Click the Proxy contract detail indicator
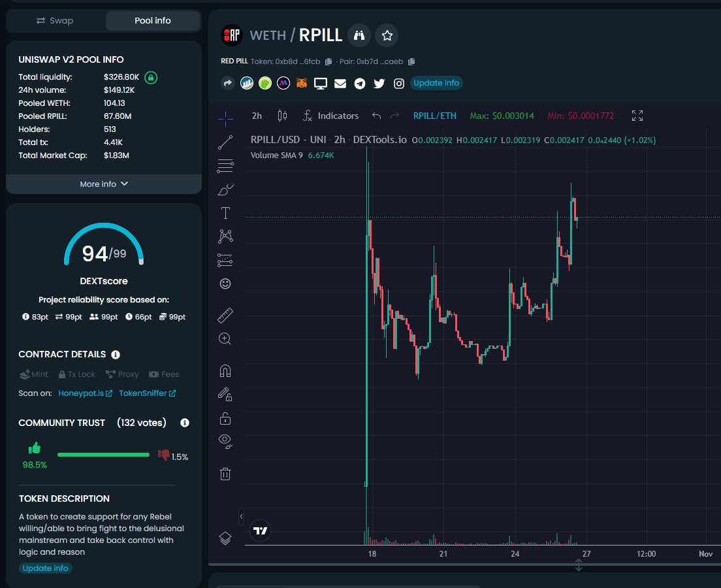Screen dimensions: 721x588 coord(122,374)
